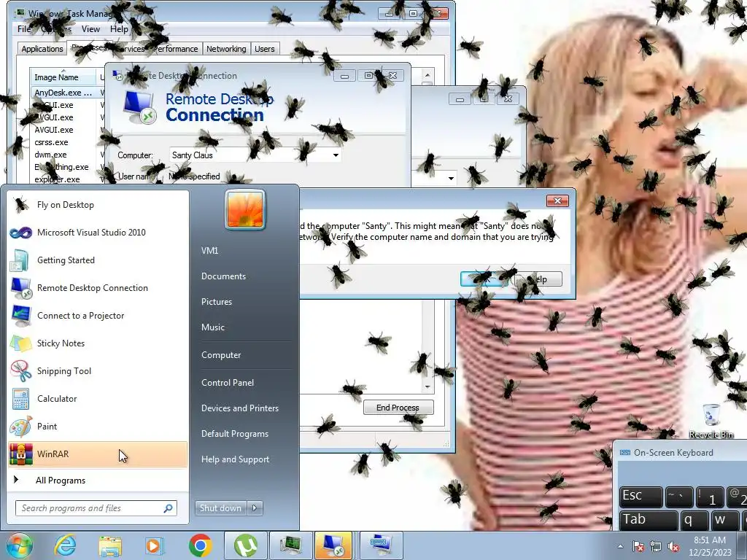The height and width of the screenshot is (560, 747).
Task: Open Task Manager View menu
Action: [90, 29]
